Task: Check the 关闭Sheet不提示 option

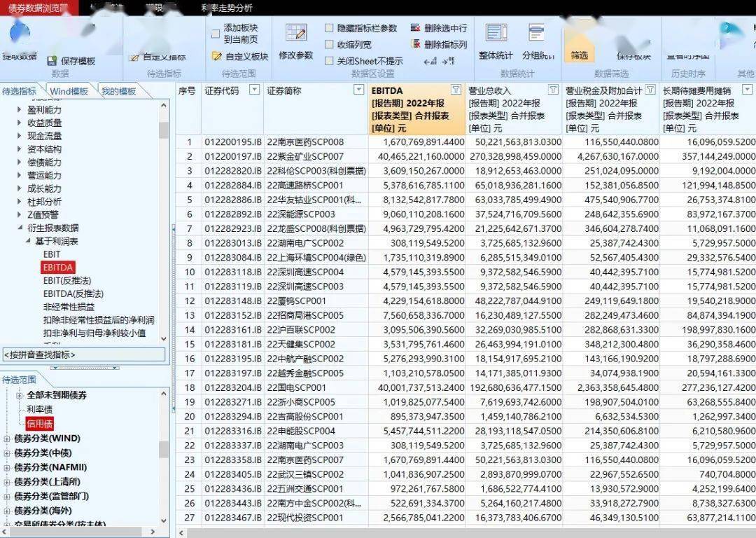Action: 328,60
